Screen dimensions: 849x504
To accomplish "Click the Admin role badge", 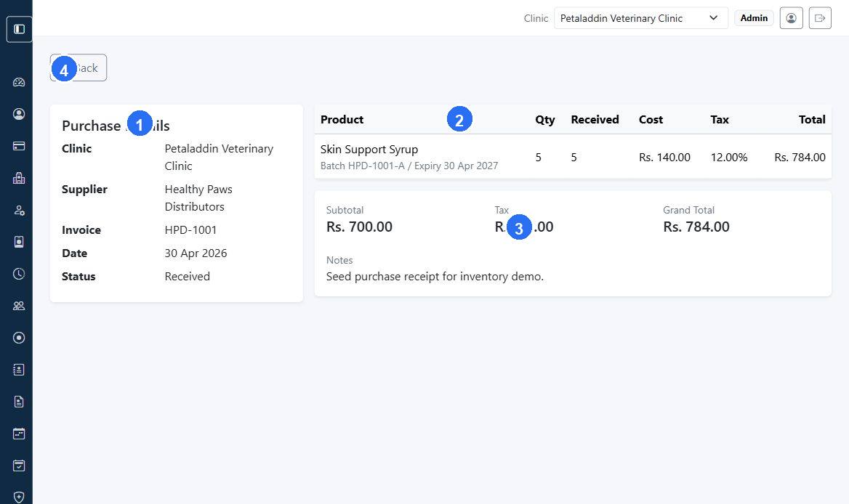I will point(754,18).
